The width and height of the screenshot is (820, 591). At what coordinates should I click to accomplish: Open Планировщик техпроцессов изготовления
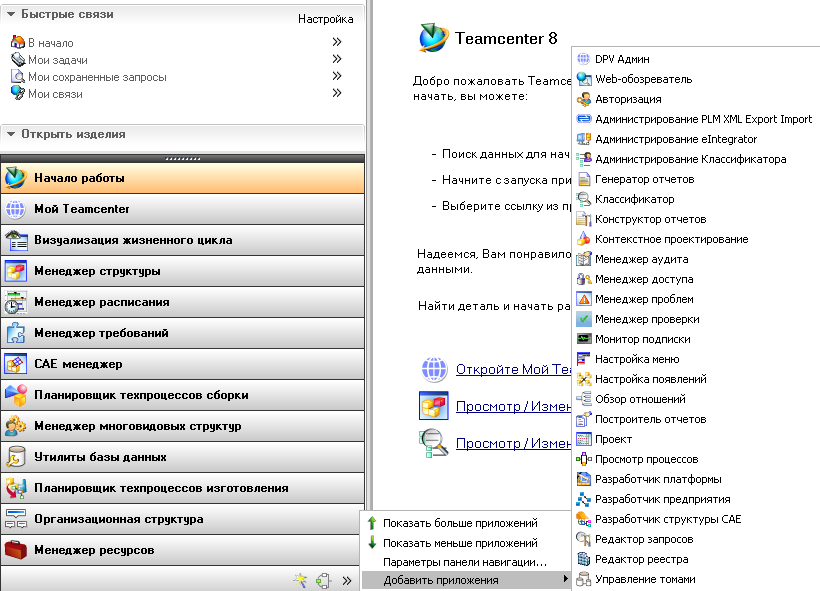pyautogui.click(x=183, y=488)
